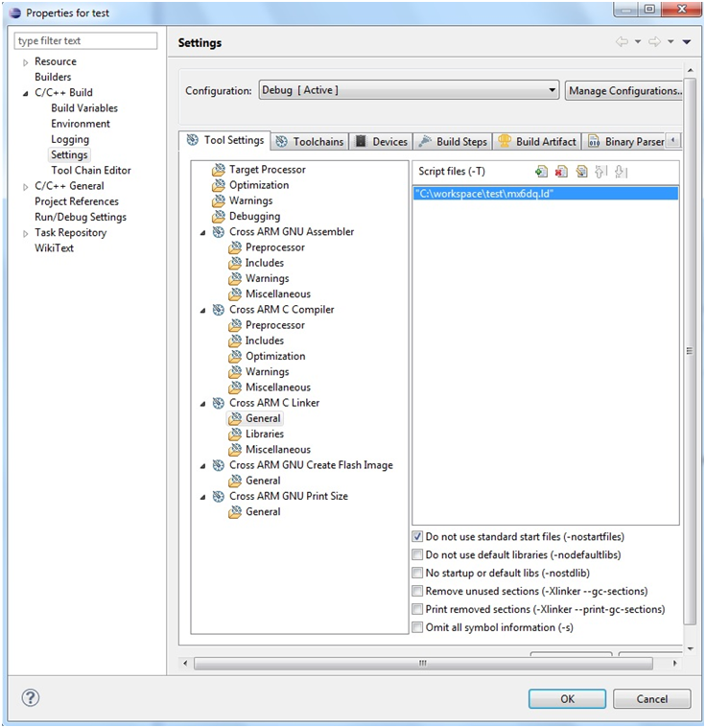Viewport: 706px width, 728px height.
Task: Delete the selected script file entry
Action: point(561,172)
